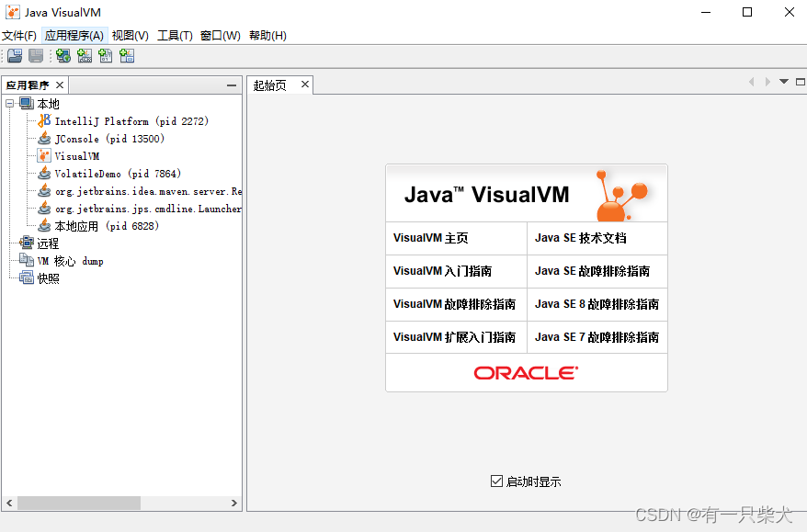Select JConsole (pid 13500) text
This screenshot has height=532, width=807.
tap(109, 139)
